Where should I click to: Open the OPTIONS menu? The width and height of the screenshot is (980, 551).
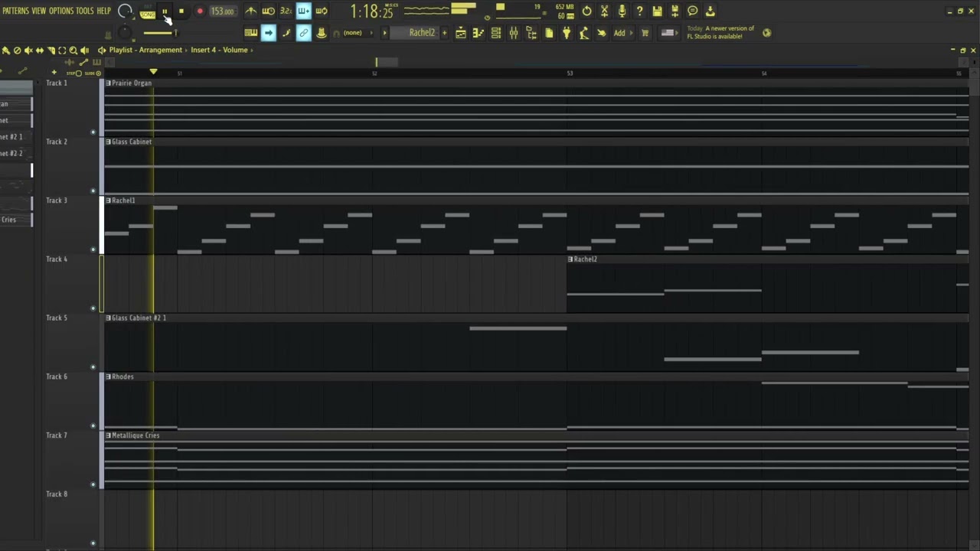[x=61, y=11]
